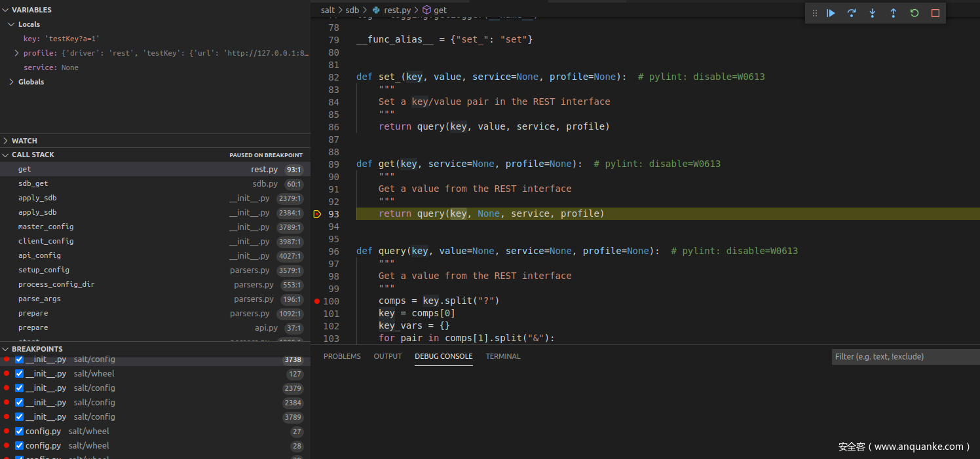Click the Step Over debug icon
Screen dimensions: 980x459
852,13
